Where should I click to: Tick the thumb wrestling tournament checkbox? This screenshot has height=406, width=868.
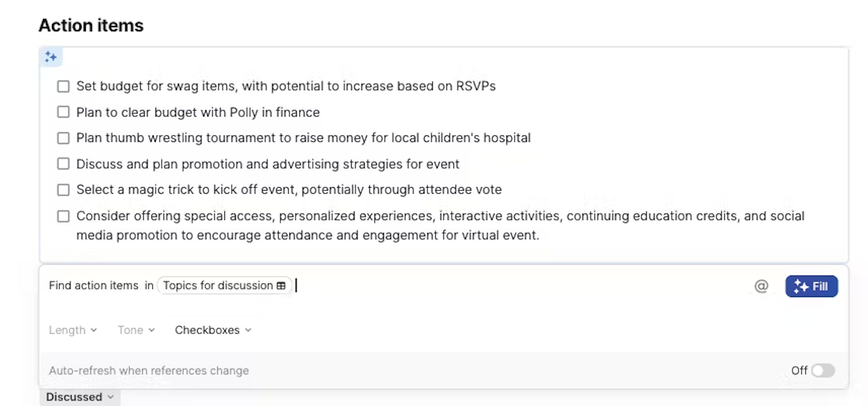(63, 138)
